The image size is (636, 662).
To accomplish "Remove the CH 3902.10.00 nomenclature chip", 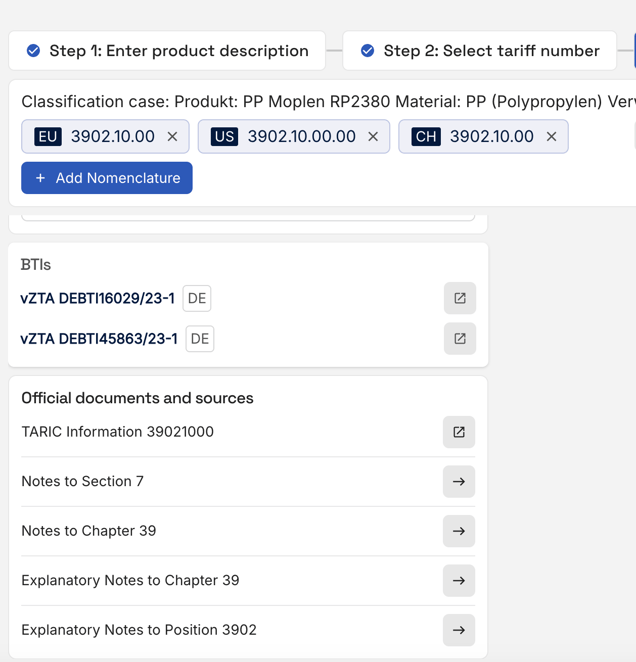I will click(x=551, y=137).
